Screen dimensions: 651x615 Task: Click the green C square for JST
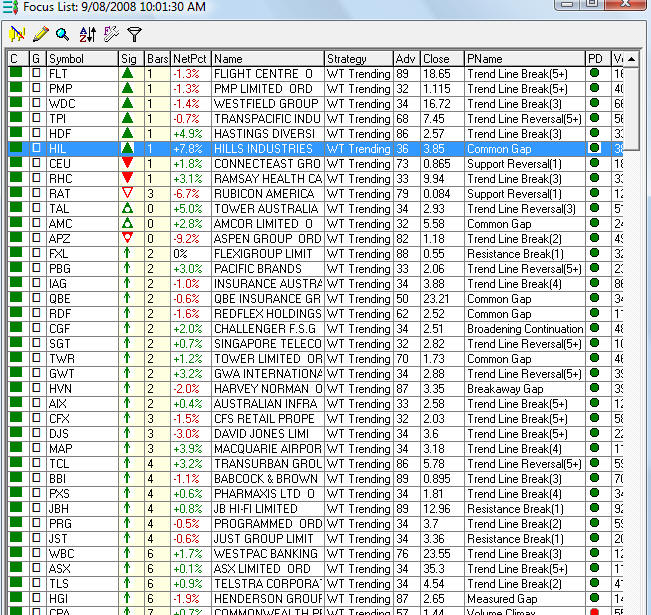pos(16,537)
